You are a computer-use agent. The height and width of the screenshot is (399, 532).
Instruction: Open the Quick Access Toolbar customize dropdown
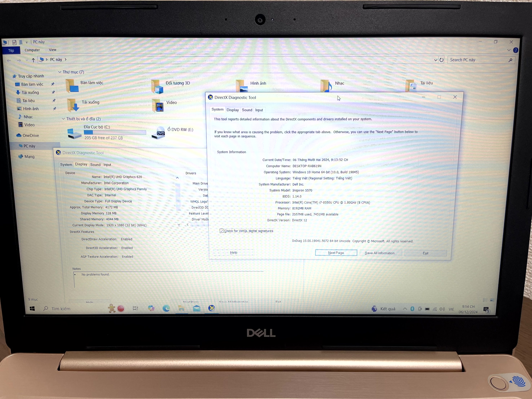(x=27, y=42)
